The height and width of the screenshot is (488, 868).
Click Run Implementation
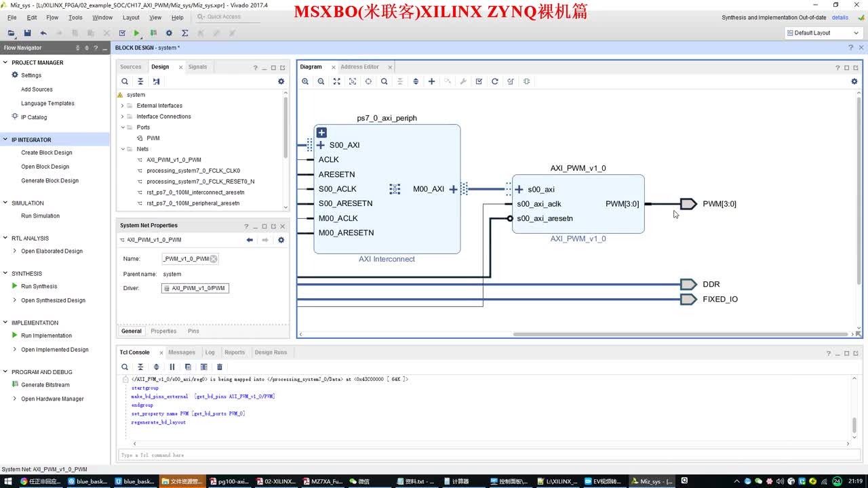46,335
